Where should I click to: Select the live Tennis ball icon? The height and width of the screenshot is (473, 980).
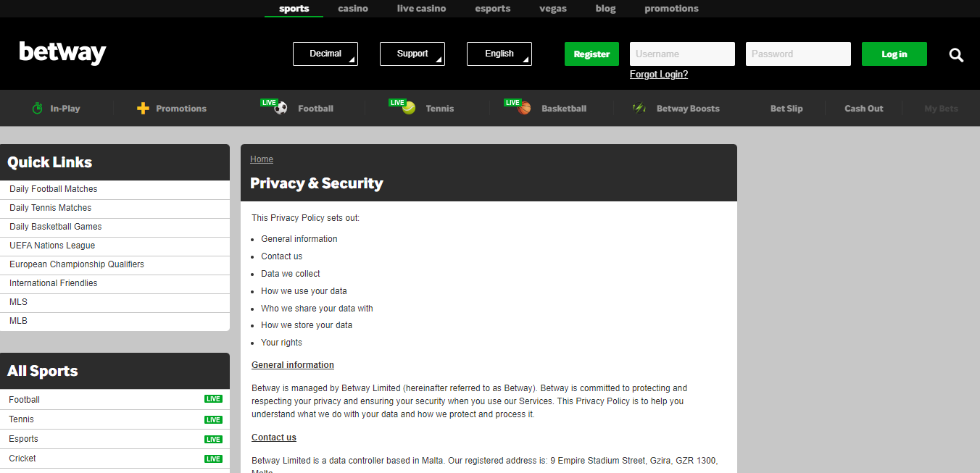[409, 108]
